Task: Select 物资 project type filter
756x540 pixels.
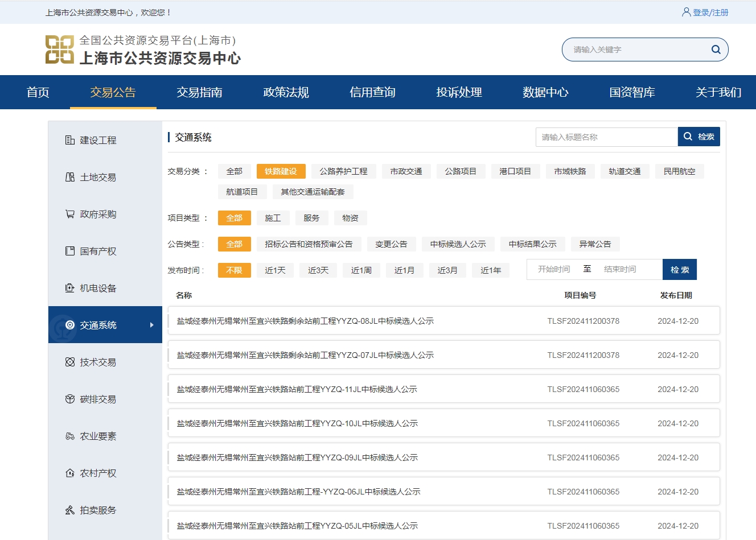Action: tap(351, 218)
